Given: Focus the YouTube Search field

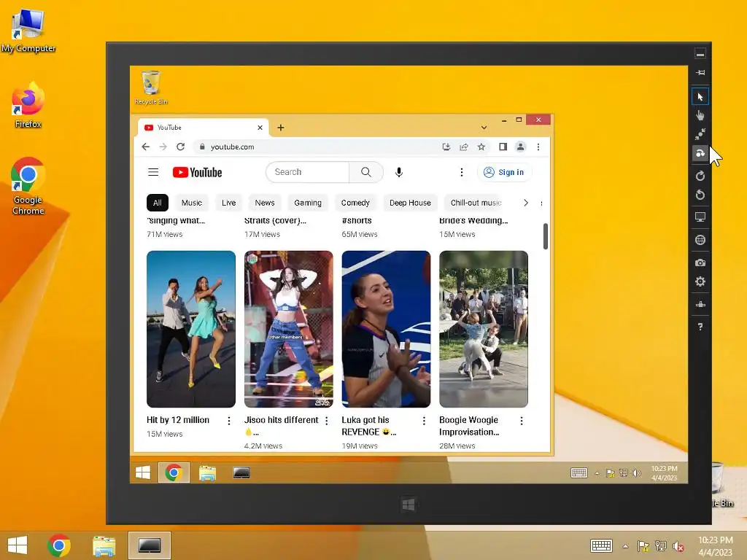Looking at the screenshot, I should [x=308, y=172].
